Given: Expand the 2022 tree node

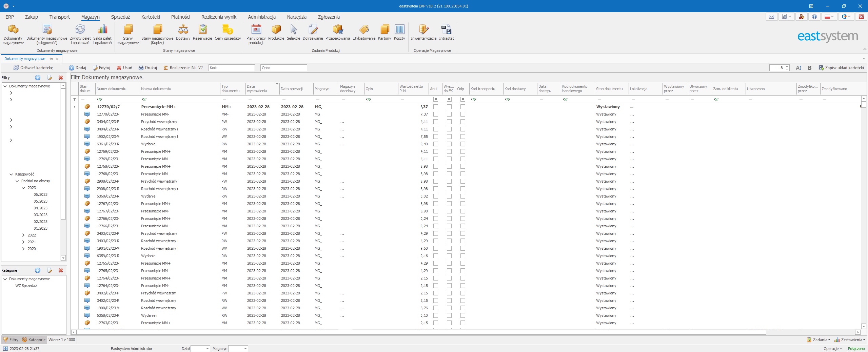Looking at the screenshot, I should [23, 235].
